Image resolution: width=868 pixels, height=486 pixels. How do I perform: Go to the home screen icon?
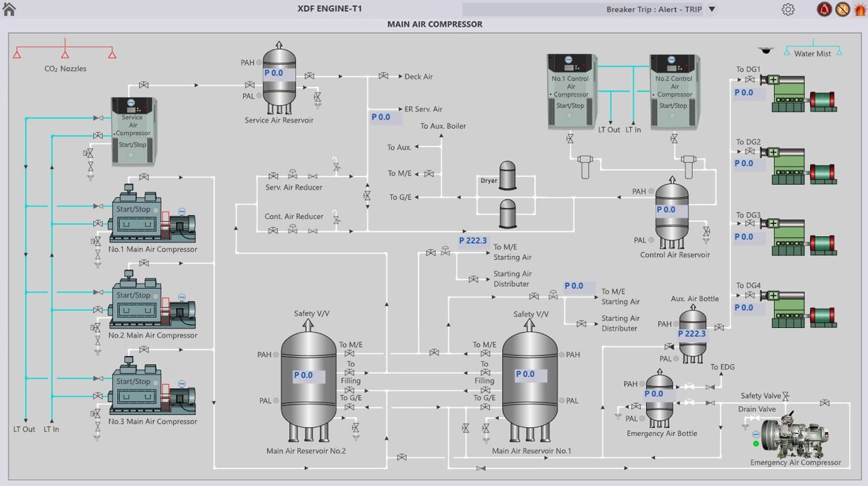coord(10,9)
